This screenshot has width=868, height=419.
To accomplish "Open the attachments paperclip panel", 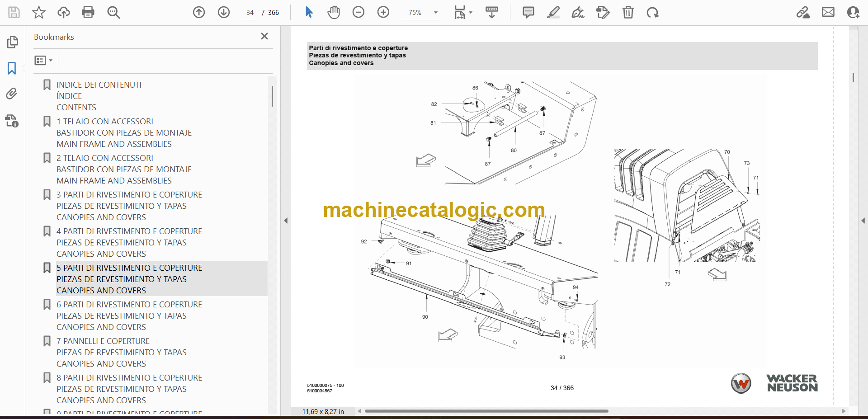I will click(x=12, y=94).
